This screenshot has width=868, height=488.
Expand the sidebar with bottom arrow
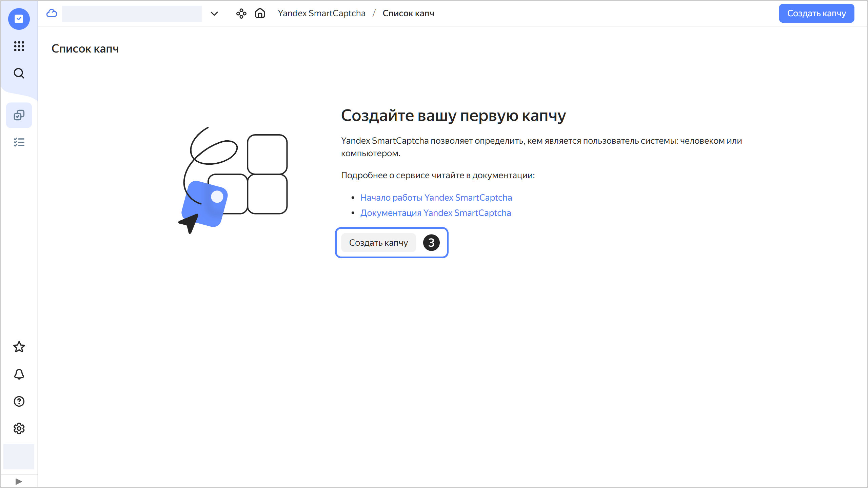coord(19,482)
